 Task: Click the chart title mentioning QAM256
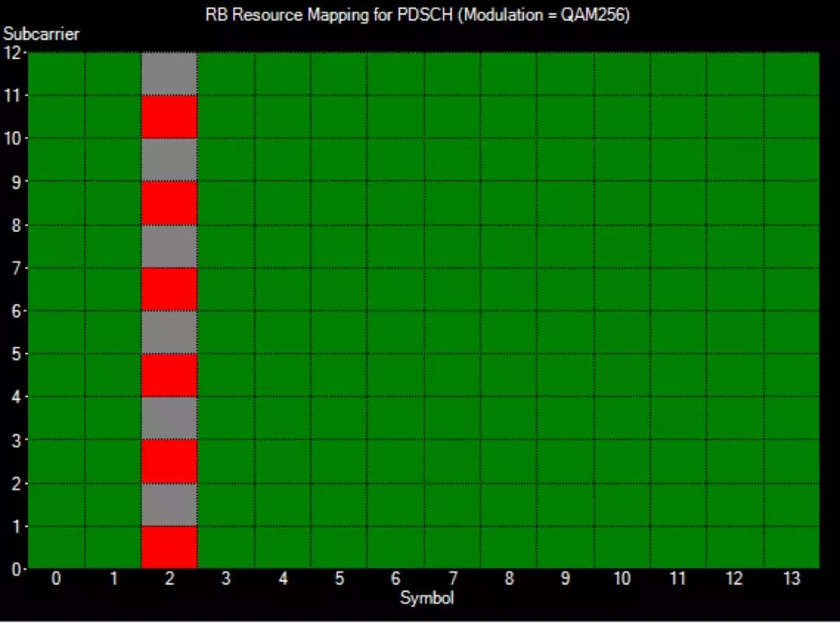pos(417,15)
